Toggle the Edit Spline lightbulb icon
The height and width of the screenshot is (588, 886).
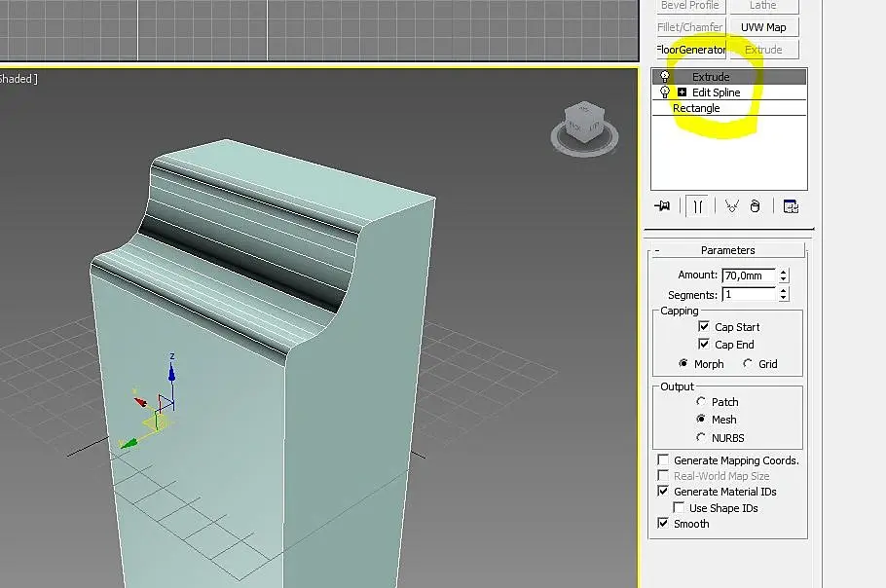665,92
